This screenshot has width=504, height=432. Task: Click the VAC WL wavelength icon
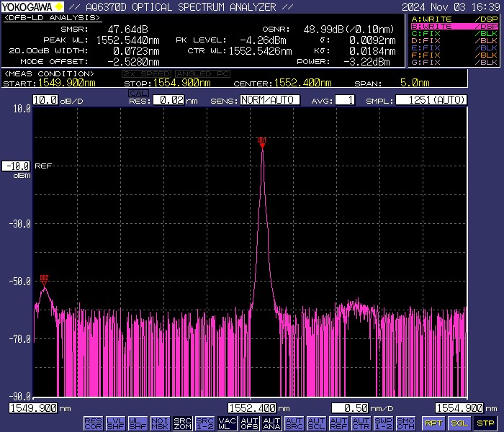pos(227,423)
